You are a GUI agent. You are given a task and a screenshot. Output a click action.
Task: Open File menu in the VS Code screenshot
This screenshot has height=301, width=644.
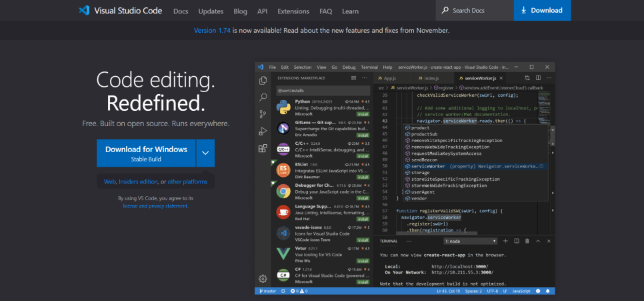[x=272, y=67]
